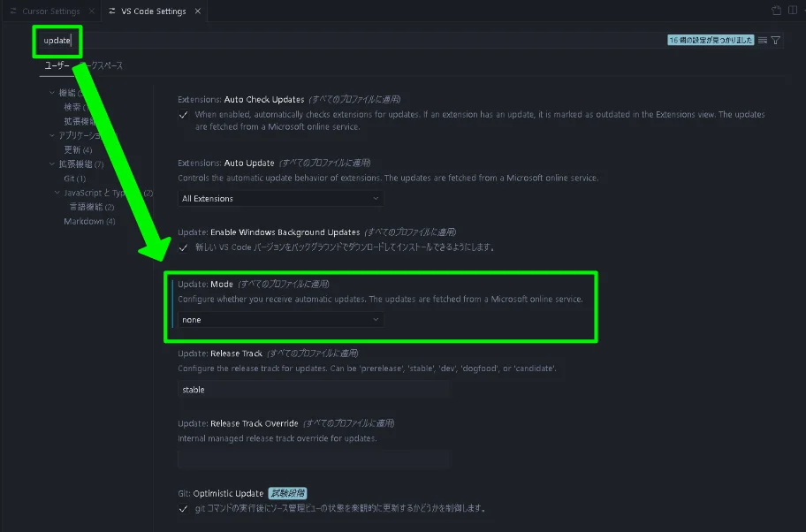The height and width of the screenshot is (532, 806).
Task: Click the split editor icon
Action: (x=793, y=11)
